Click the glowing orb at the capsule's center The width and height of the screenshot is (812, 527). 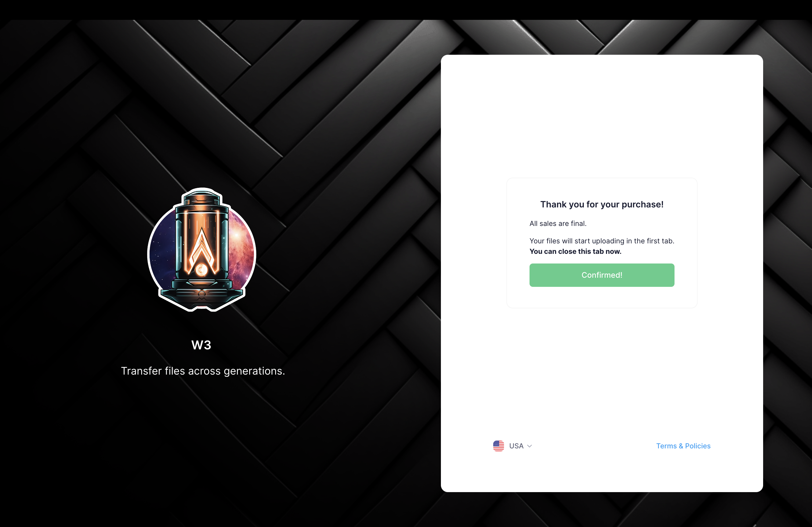point(201,270)
